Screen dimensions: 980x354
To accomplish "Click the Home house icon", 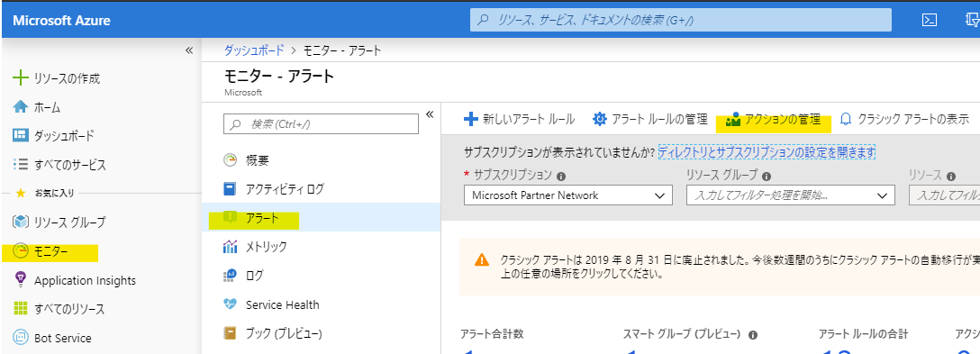I will [x=21, y=107].
